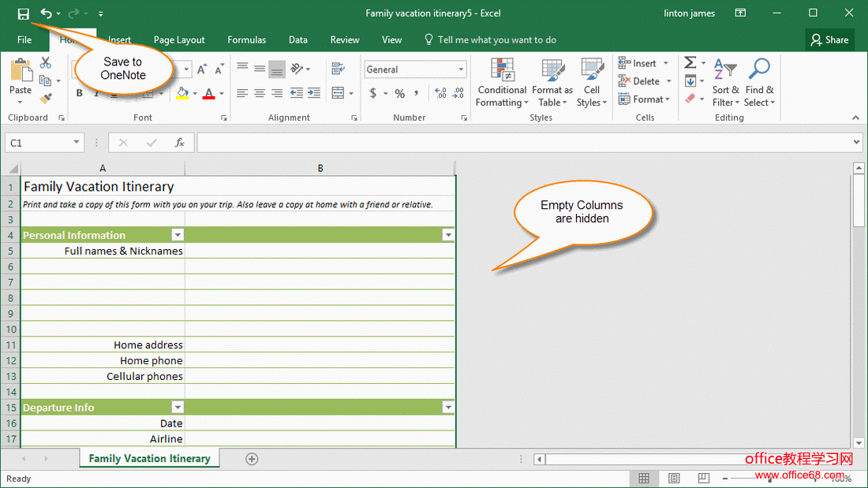Expand the Name Box dropdown arrow
The image size is (868, 488).
[77, 143]
